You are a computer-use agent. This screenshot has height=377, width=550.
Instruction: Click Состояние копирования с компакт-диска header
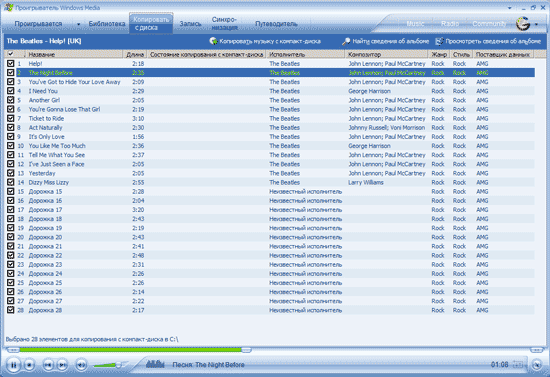pos(207,54)
